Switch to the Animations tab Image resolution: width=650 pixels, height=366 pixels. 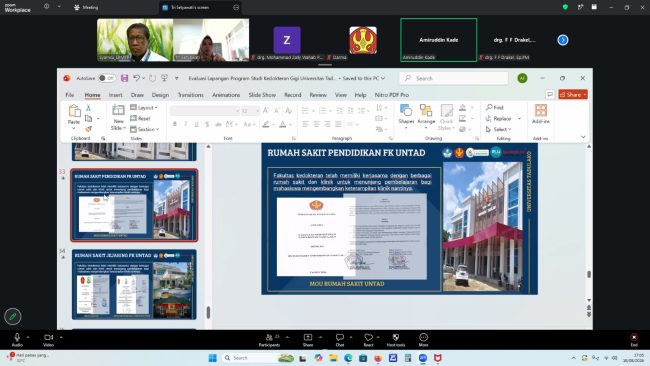pyautogui.click(x=226, y=95)
